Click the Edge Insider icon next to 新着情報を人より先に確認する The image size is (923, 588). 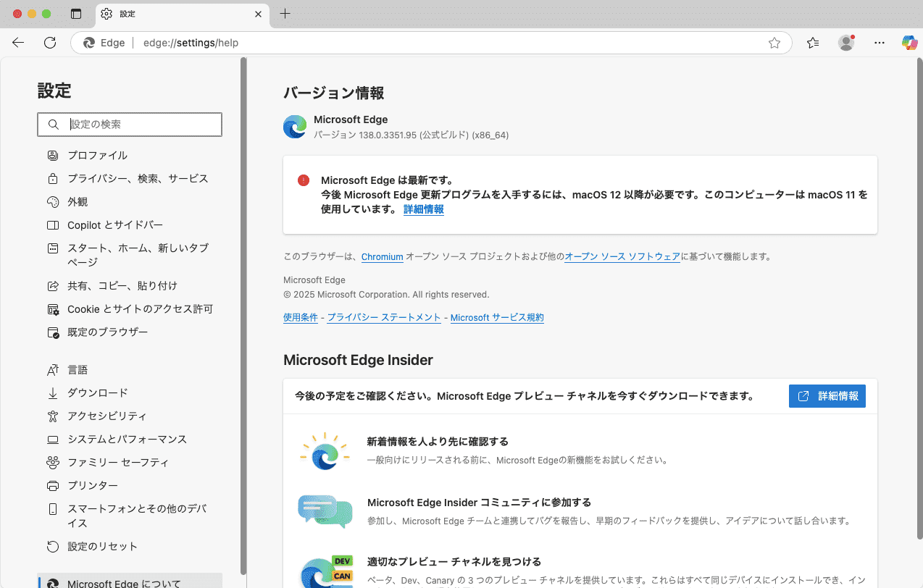pyautogui.click(x=325, y=450)
